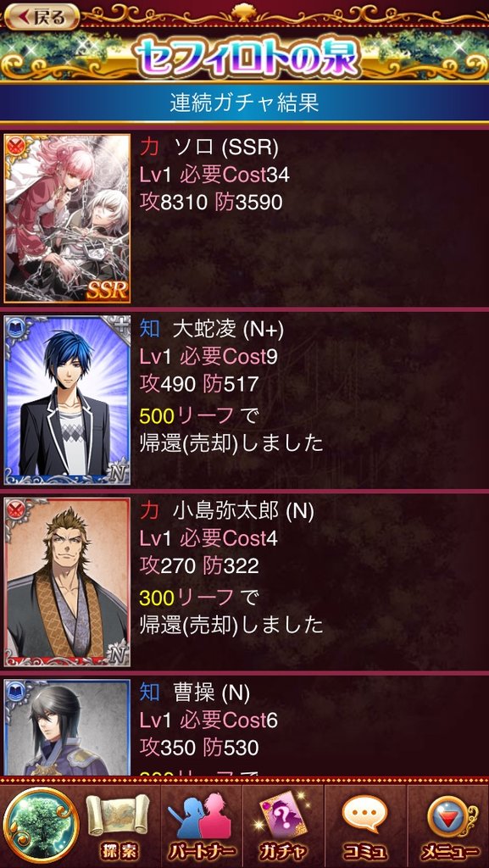Select the ソロ (SSR) name text
Viewport: 489px width, 868px height.
tap(225, 147)
